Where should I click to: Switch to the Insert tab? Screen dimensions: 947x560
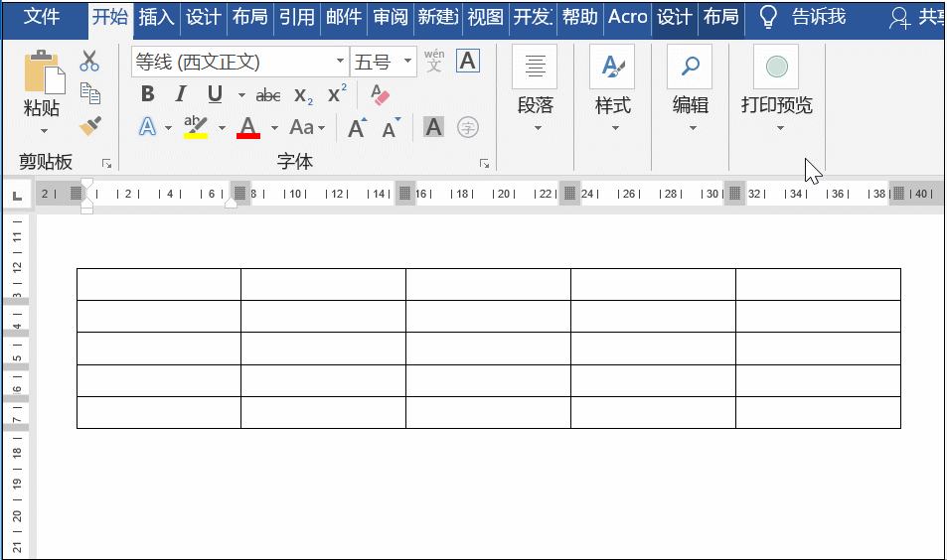(156, 17)
